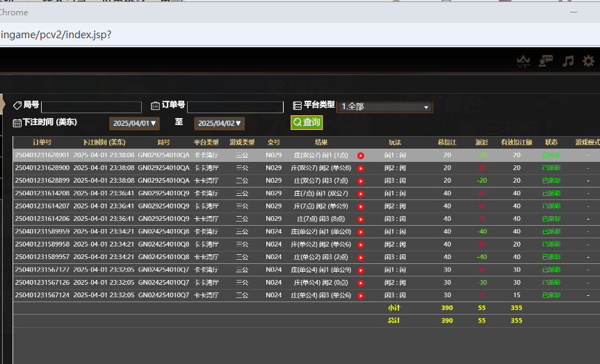Click the green 查询 search button
The image size is (600, 364).
[307, 122]
